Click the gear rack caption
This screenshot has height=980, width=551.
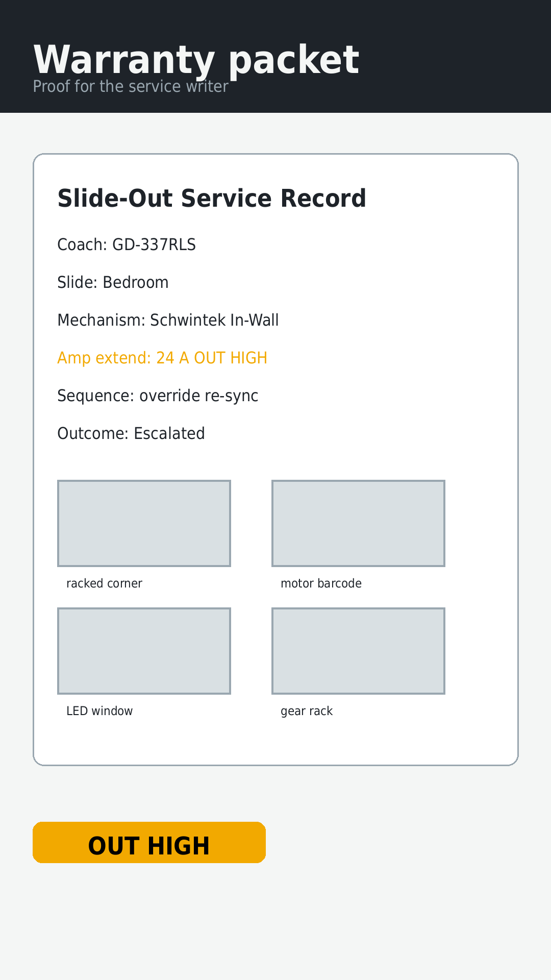point(307,712)
